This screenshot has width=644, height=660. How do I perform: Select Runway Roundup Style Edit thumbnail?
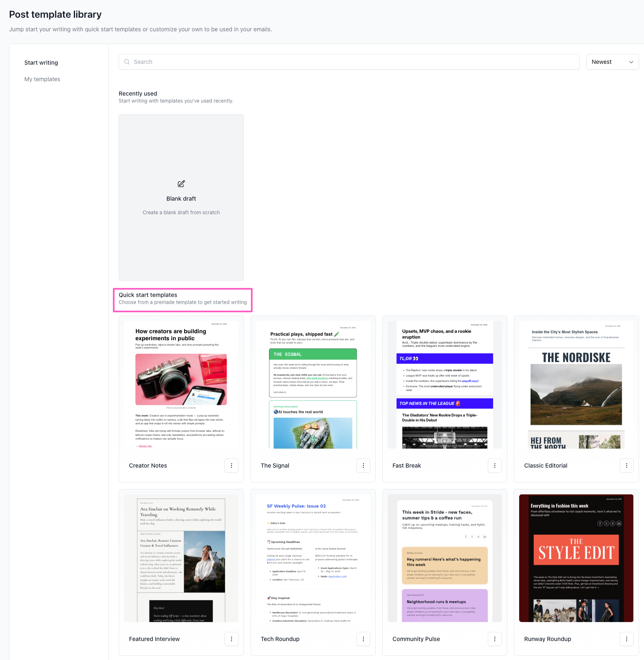[x=576, y=558]
